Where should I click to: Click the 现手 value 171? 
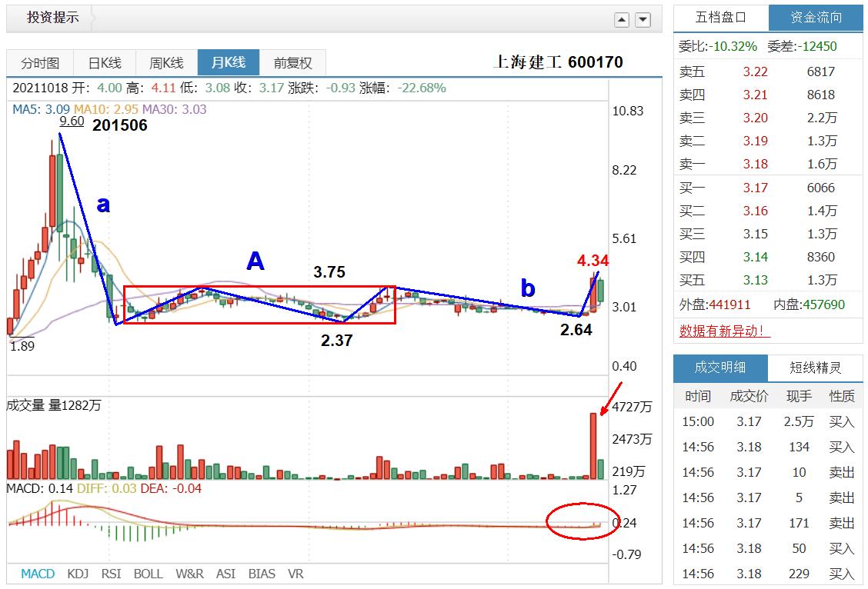tap(799, 523)
